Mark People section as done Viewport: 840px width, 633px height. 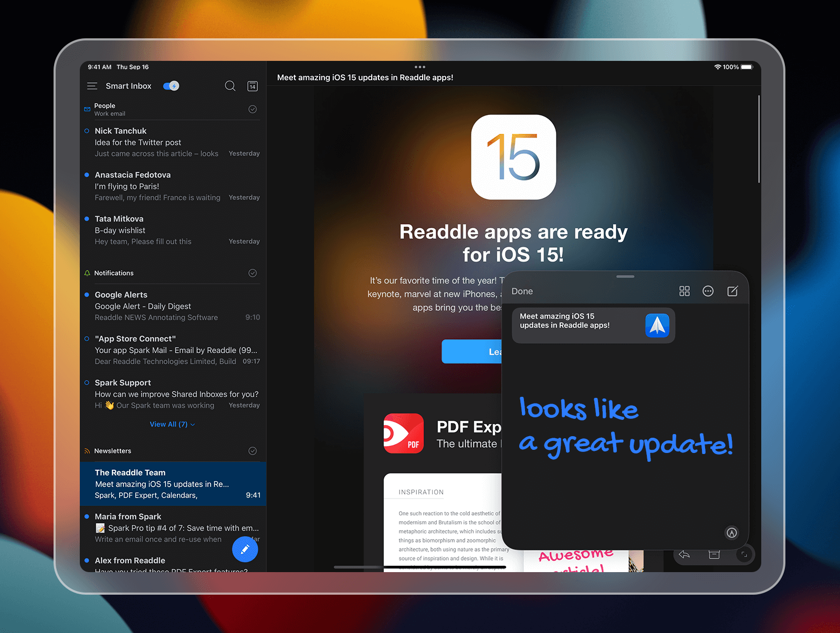pos(253,109)
